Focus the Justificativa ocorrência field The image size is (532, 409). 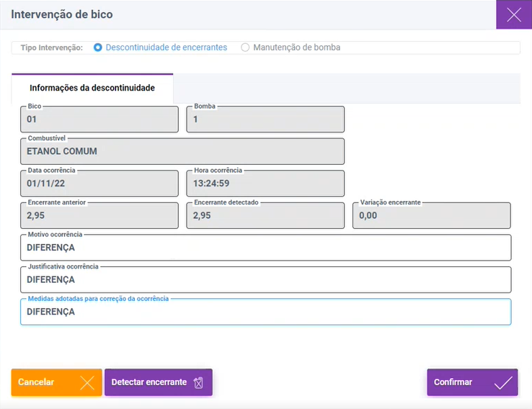pyautogui.click(x=266, y=280)
